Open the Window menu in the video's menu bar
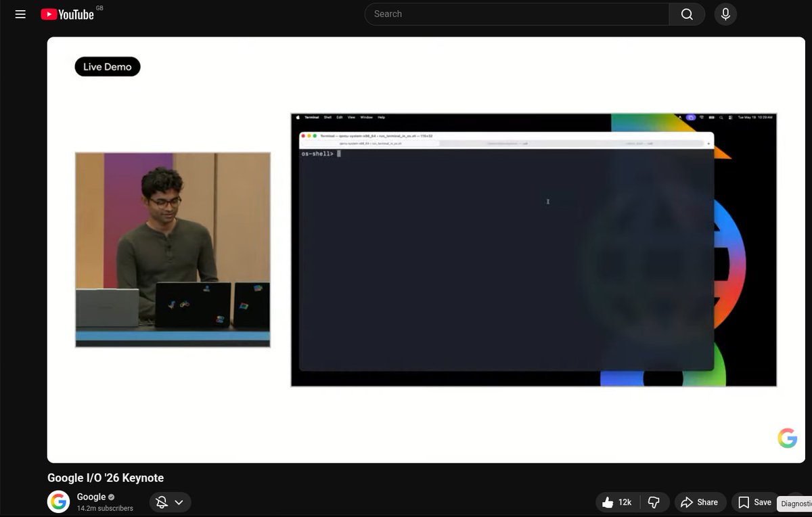812x517 pixels. [x=367, y=117]
